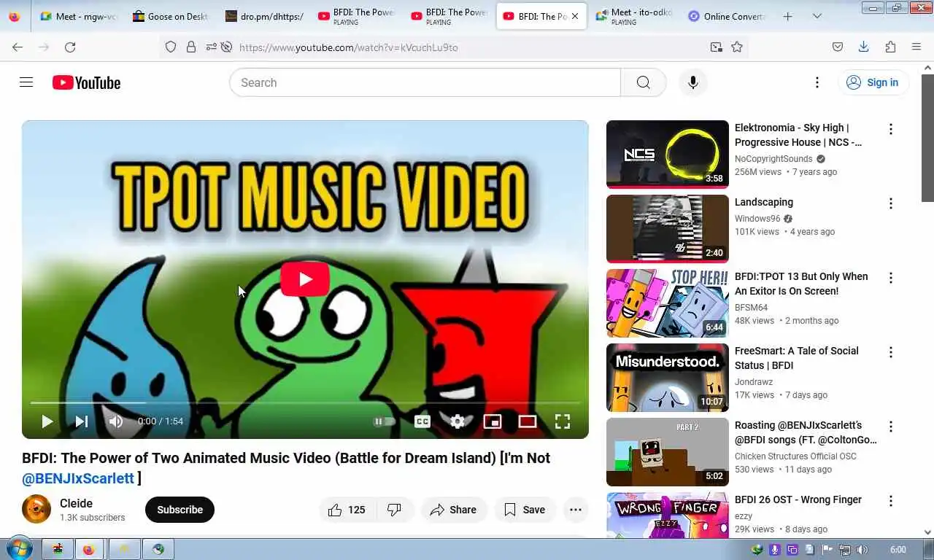
Task: Switch to the Goose on Desktop tab
Action: click(171, 16)
